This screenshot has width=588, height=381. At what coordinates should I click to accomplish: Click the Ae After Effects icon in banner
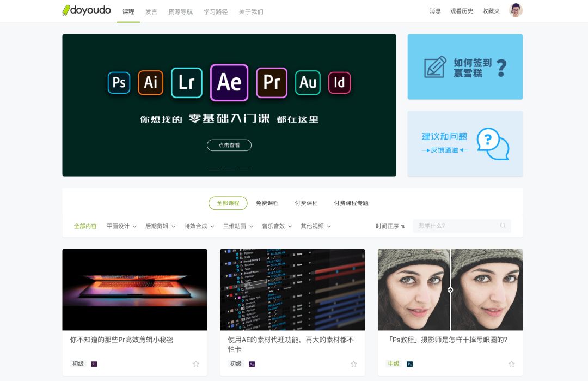[x=229, y=83]
